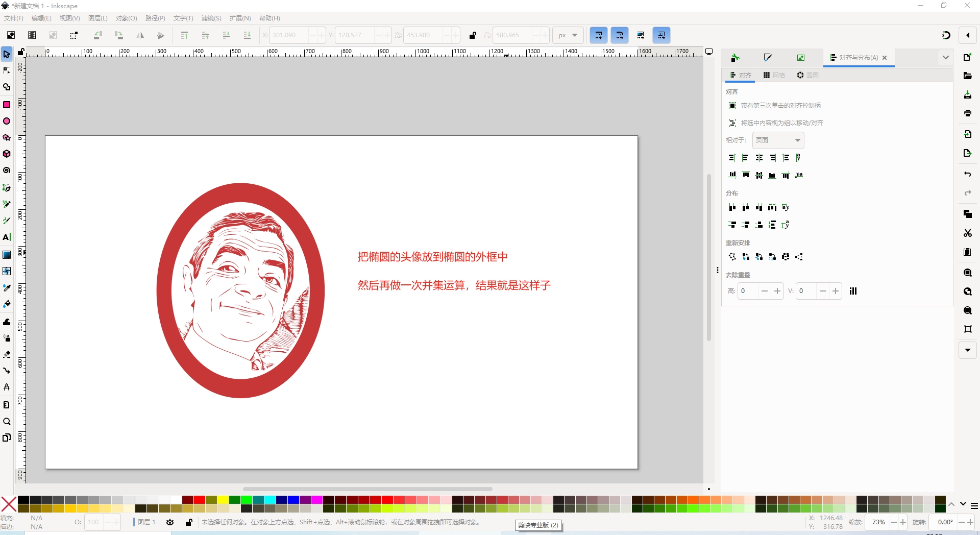Select the Ellipse tool
This screenshot has width=980, height=535.
coord(7,121)
